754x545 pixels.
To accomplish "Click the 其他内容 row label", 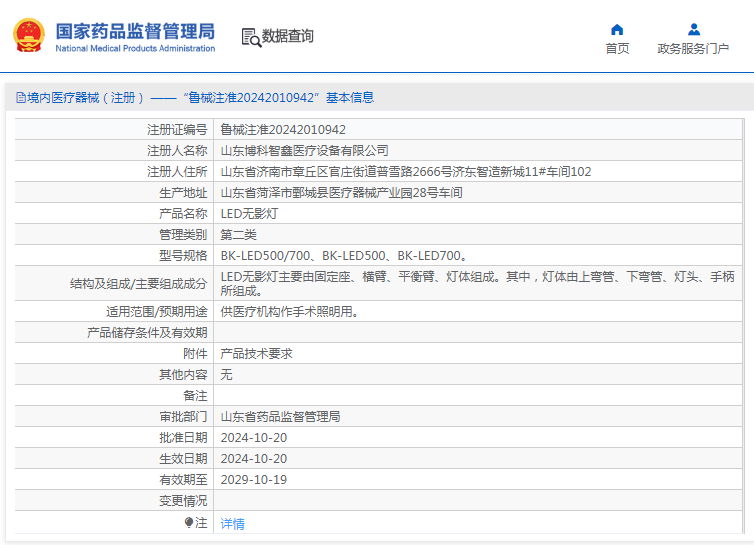I will [x=183, y=375].
